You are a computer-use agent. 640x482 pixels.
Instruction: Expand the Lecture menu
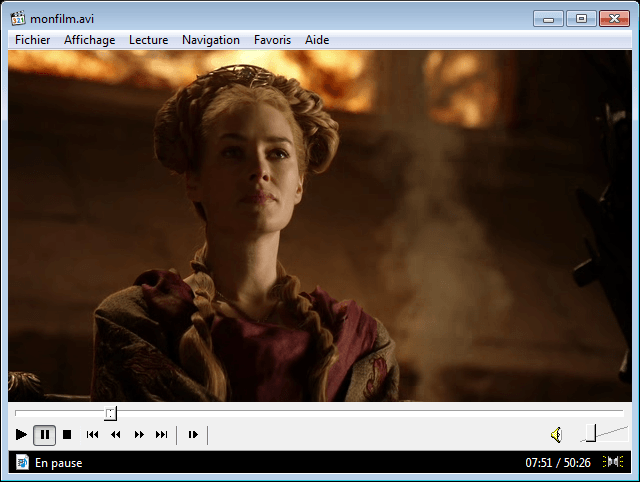(x=148, y=40)
